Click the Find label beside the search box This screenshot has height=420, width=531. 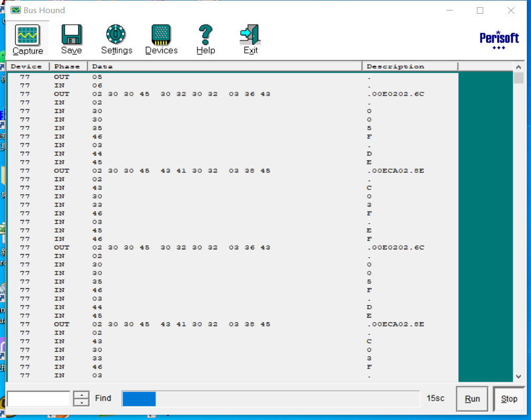[103, 398]
